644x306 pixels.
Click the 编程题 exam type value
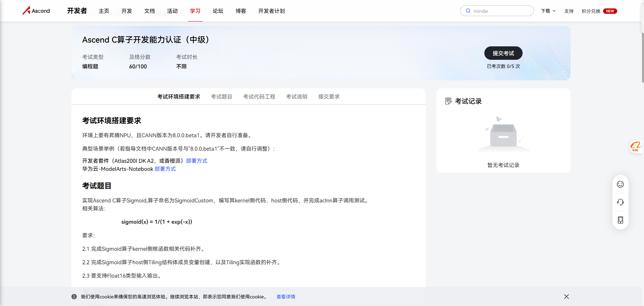point(90,67)
